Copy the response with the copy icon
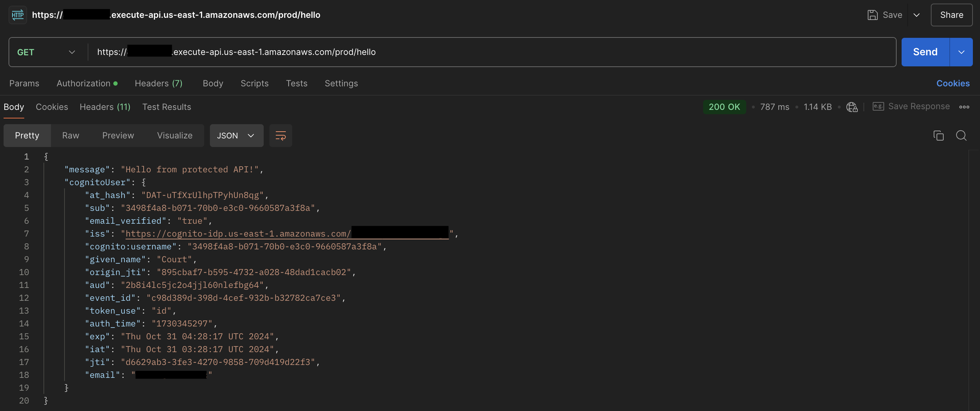This screenshot has width=980, height=411. (x=939, y=136)
